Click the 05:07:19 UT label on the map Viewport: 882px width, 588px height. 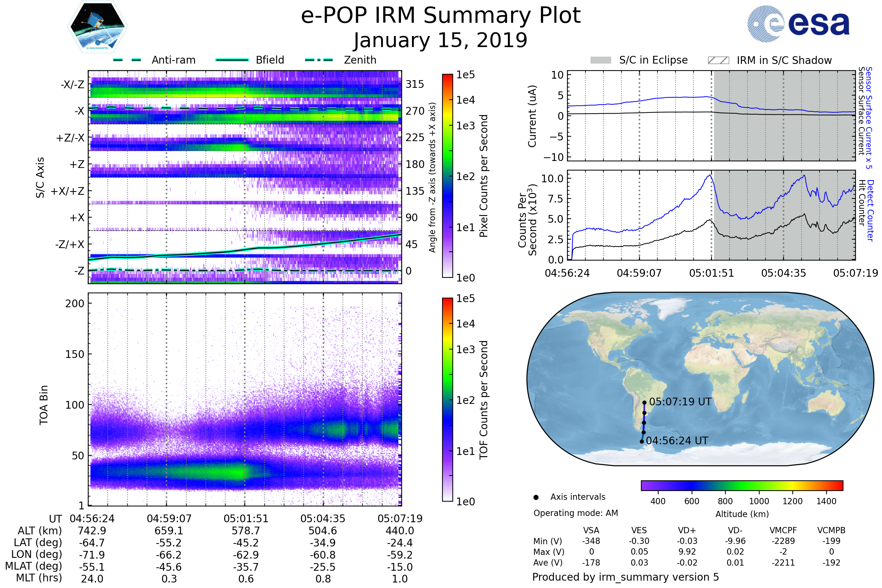click(x=680, y=402)
